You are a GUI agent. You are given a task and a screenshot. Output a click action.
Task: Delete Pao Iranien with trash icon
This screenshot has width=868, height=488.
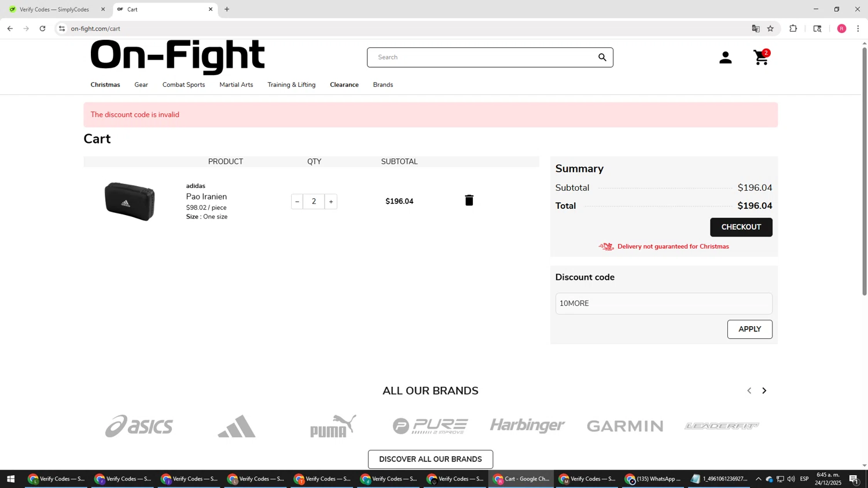469,200
